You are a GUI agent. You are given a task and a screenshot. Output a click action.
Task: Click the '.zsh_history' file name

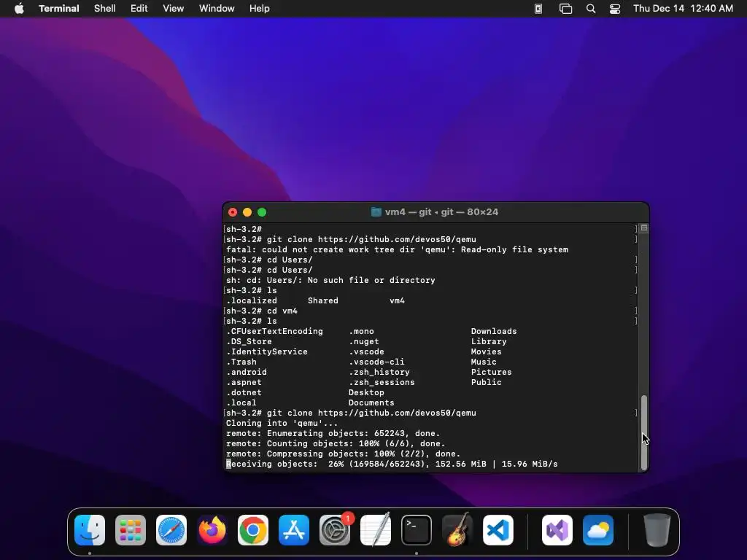(x=379, y=372)
